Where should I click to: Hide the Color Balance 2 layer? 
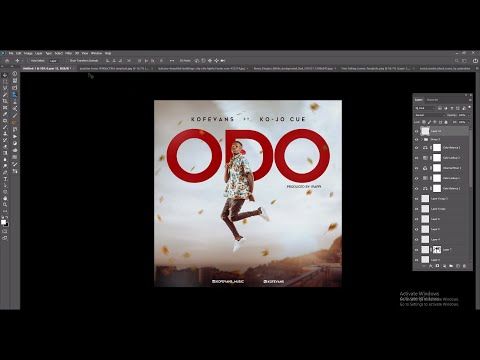[416, 147]
